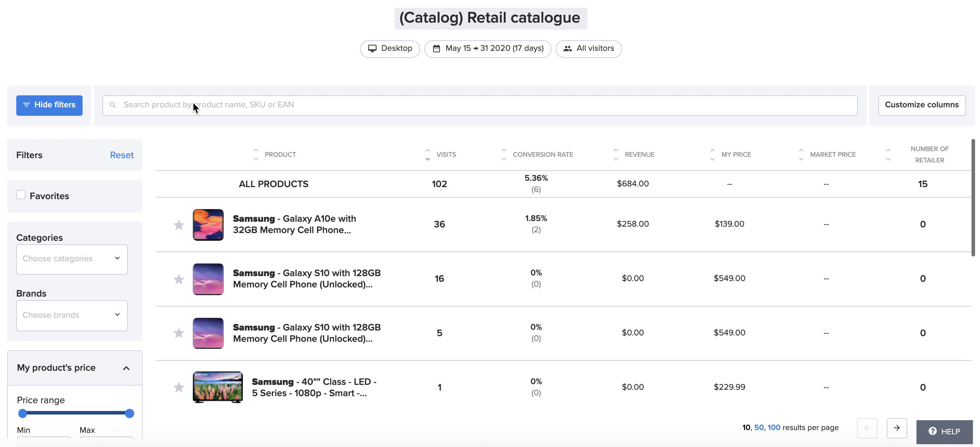The width and height of the screenshot is (980, 447).
Task: Open Customize columns
Action: 921,105
